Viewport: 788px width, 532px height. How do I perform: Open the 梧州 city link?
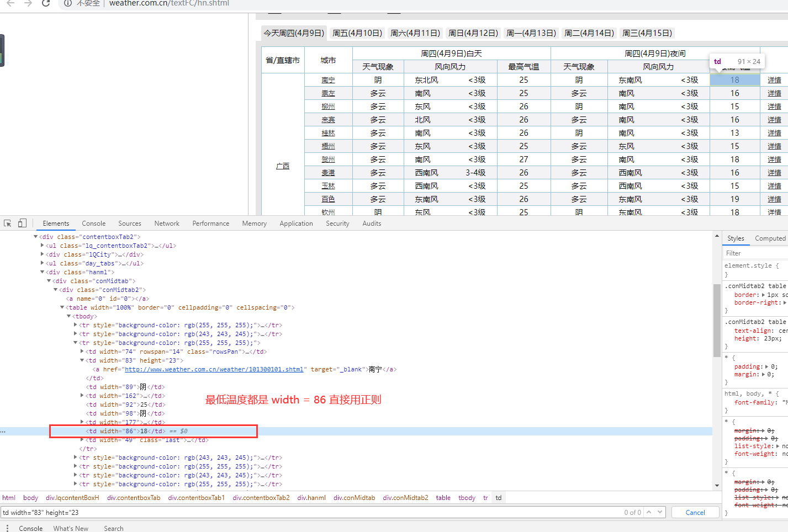328,146
